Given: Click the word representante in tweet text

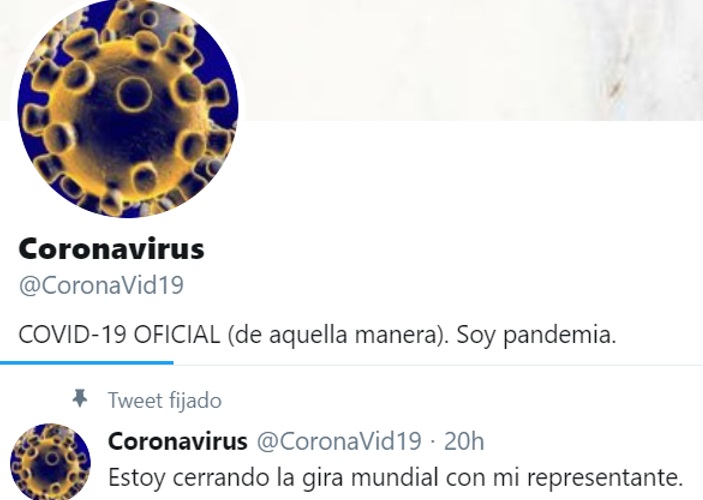Looking at the screenshot, I should tap(605, 478).
